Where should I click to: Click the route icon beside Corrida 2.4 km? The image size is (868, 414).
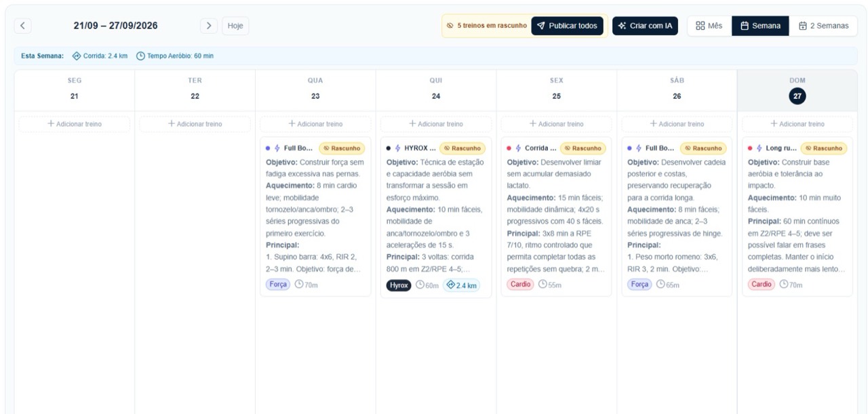(77, 56)
